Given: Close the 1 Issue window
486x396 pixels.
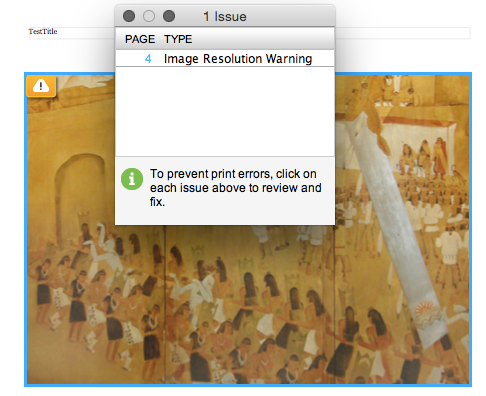Looking at the screenshot, I should click(x=129, y=16).
